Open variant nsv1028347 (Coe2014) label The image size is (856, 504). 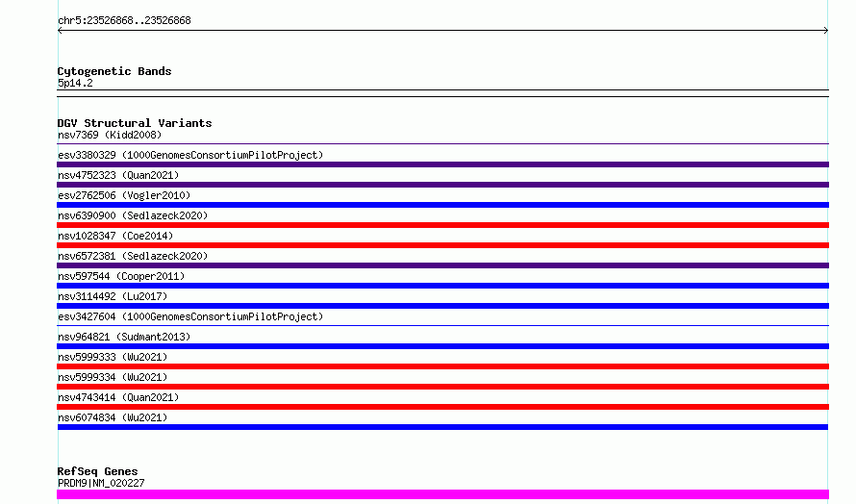click(115, 236)
